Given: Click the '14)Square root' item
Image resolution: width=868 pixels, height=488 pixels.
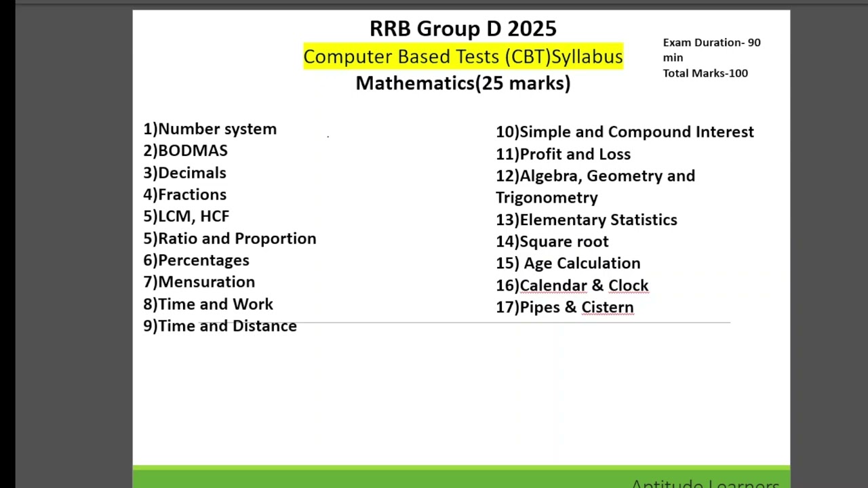Looking at the screenshot, I should pos(552,242).
